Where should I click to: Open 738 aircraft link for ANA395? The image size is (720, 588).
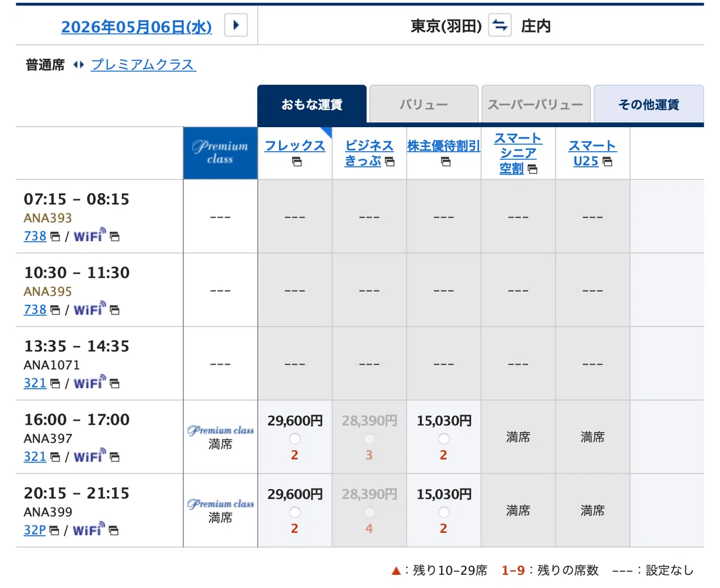pos(35,310)
